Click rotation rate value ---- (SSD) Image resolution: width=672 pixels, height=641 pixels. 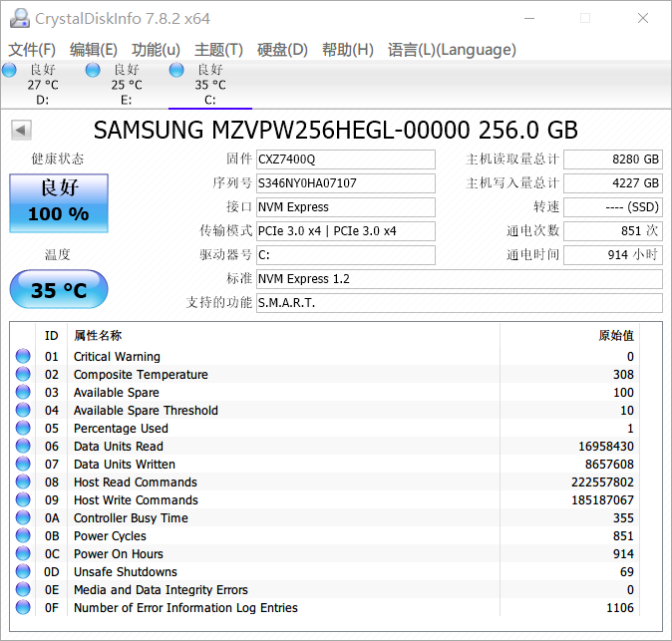(613, 207)
